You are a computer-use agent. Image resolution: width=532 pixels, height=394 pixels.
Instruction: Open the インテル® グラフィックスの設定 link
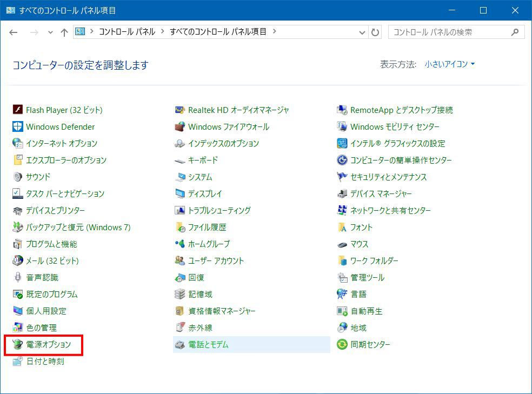coord(397,143)
